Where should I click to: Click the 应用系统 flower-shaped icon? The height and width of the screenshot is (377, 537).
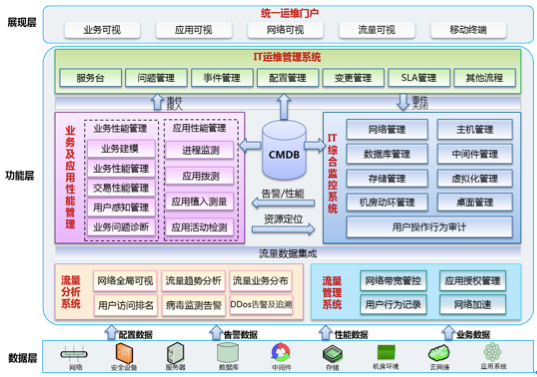[492, 352]
